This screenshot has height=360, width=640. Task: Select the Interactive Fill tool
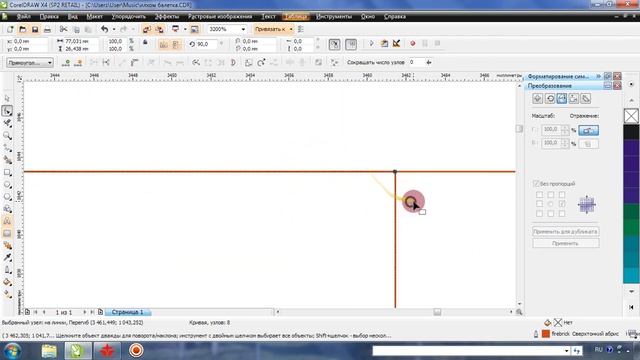(7, 294)
